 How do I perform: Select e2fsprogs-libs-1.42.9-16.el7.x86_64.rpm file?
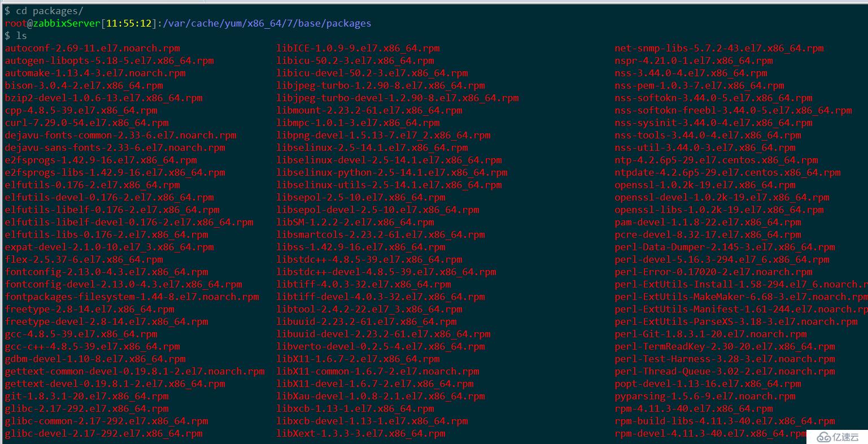(x=115, y=173)
